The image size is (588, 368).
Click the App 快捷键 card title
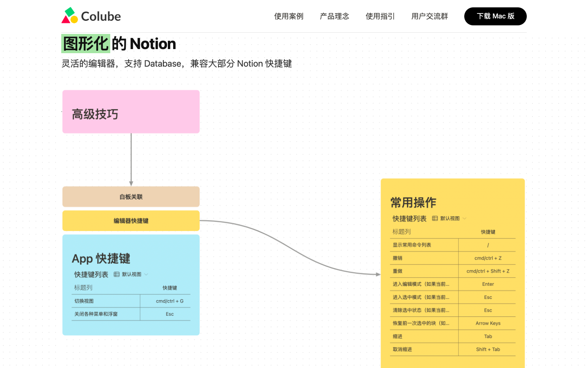point(101,258)
